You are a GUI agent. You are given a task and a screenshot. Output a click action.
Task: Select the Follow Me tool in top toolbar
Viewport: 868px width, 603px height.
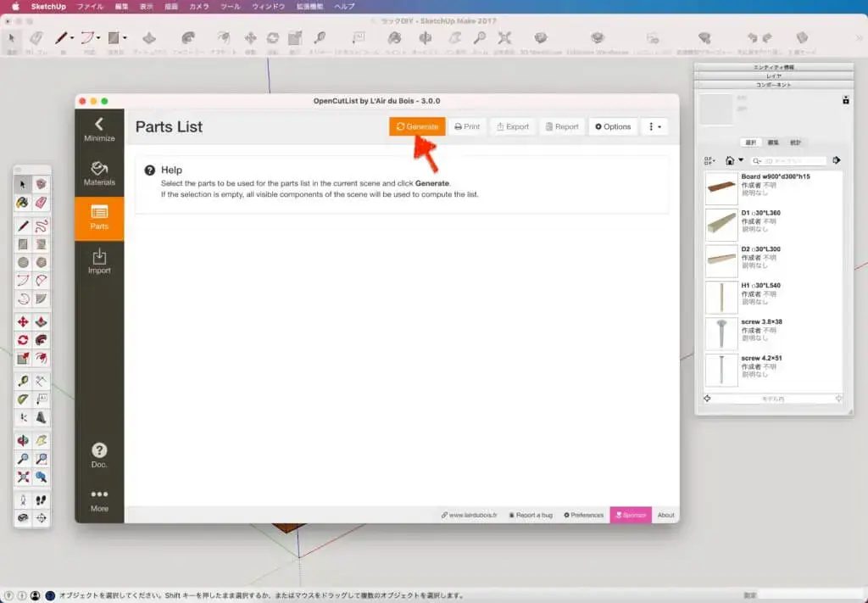(188, 38)
